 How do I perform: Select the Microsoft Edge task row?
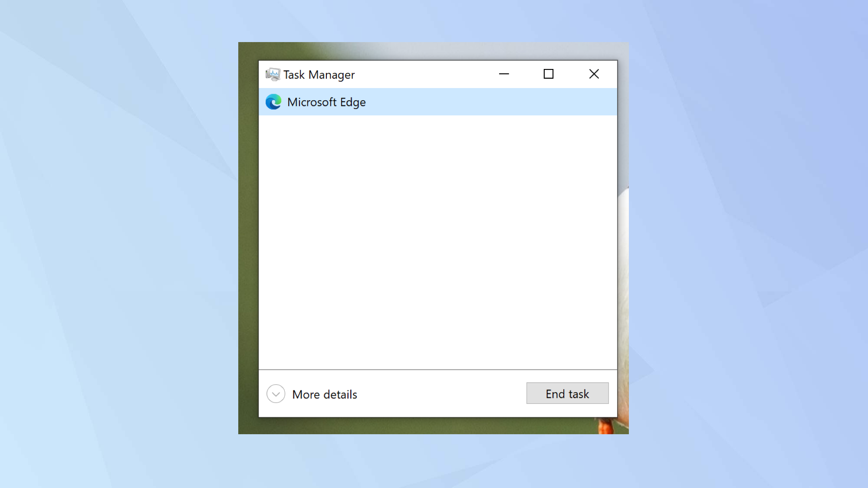(x=438, y=102)
